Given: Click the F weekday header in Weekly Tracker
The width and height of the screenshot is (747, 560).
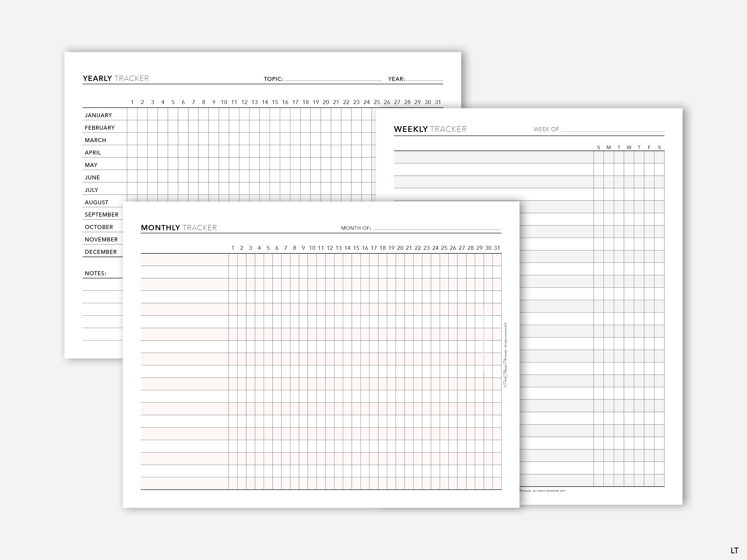Looking at the screenshot, I should (649, 148).
